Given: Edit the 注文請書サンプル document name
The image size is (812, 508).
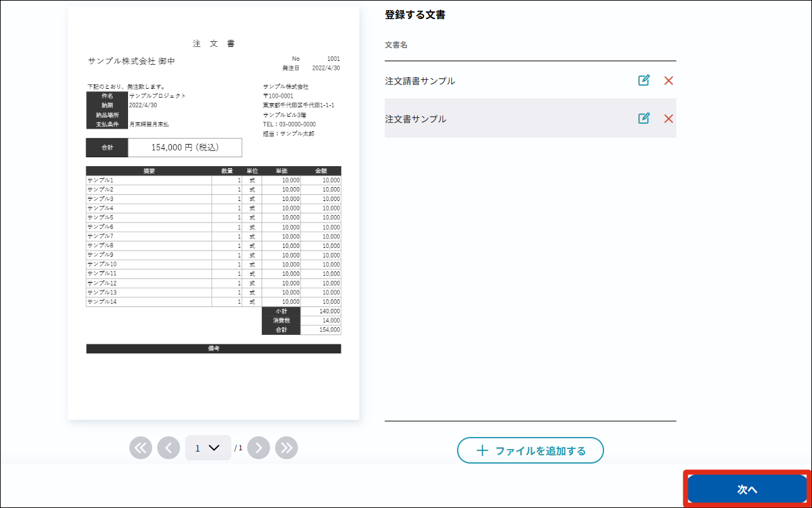Looking at the screenshot, I should point(644,81).
